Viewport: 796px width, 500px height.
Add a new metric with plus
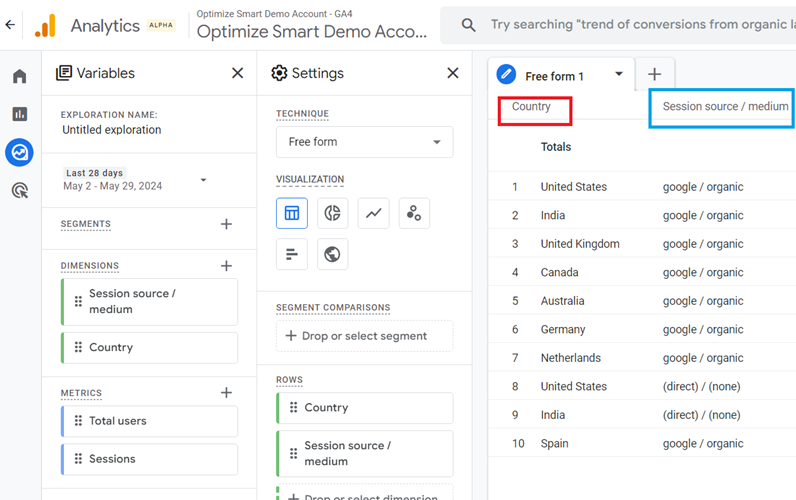point(226,392)
